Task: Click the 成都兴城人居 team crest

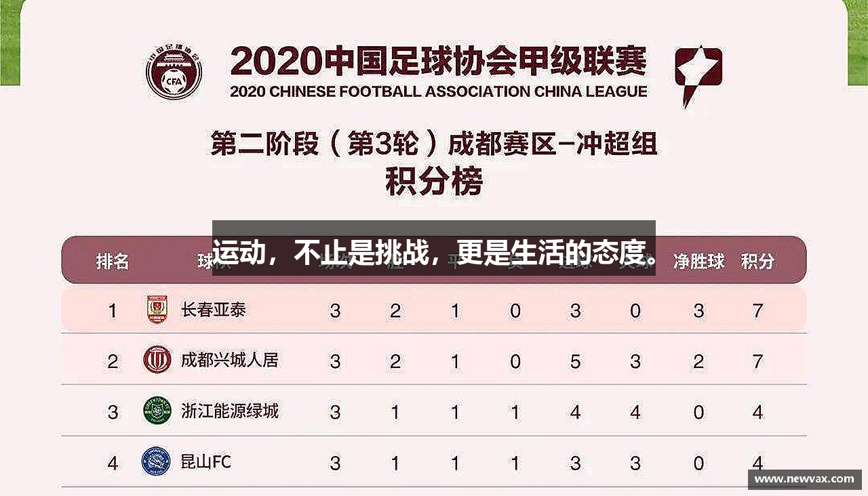Action: (157, 360)
